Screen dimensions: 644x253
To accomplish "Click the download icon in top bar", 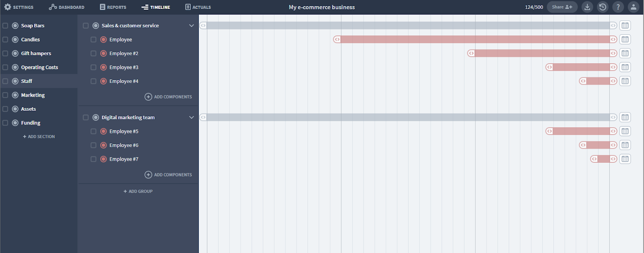I will click(587, 7).
